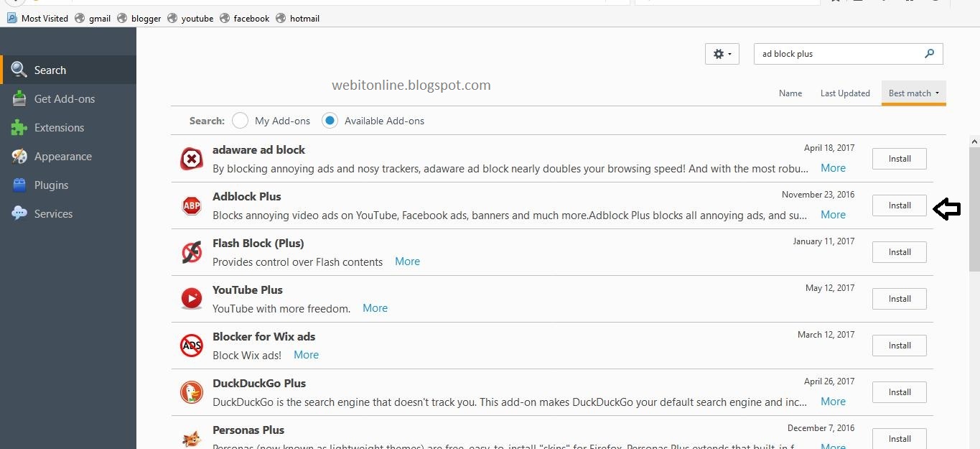Install DuckDuckGo Plus
The image size is (980, 449).
pyautogui.click(x=900, y=392)
